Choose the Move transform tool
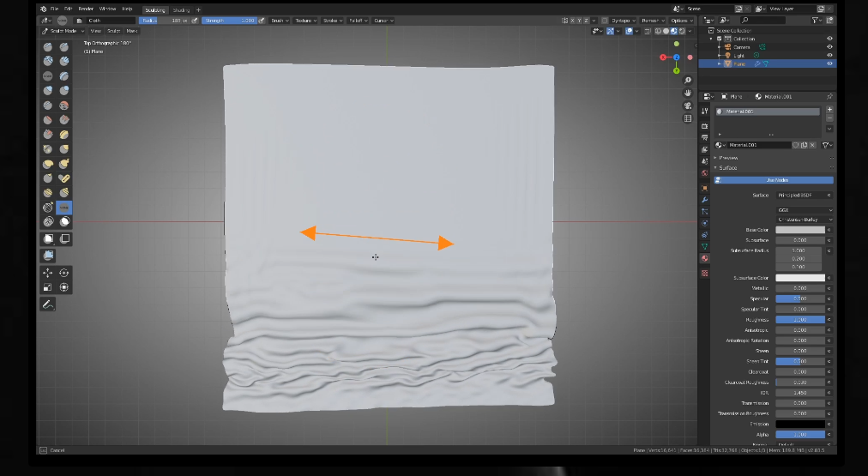Screen dimensions: 868x476 tap(48, 273)
